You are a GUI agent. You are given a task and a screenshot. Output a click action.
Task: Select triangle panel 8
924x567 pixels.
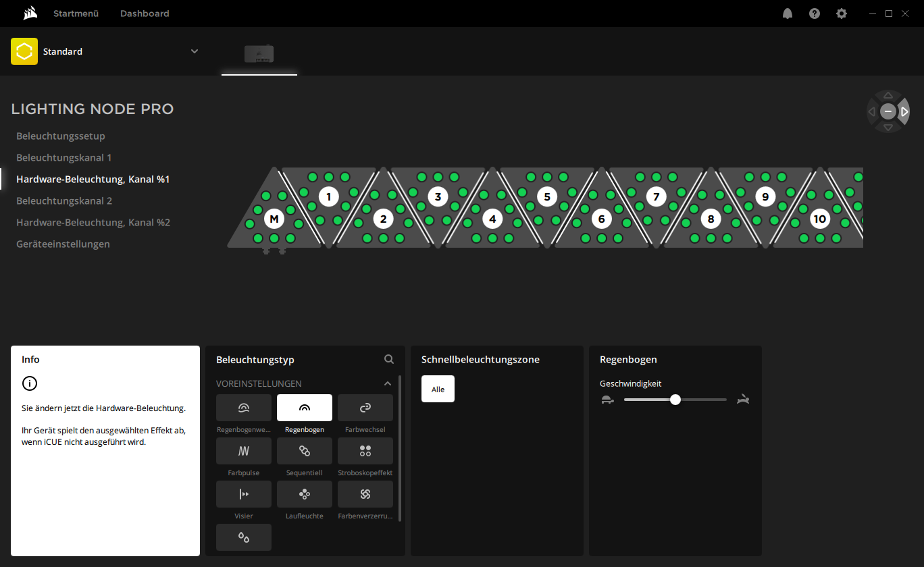(x=711, y=219)
